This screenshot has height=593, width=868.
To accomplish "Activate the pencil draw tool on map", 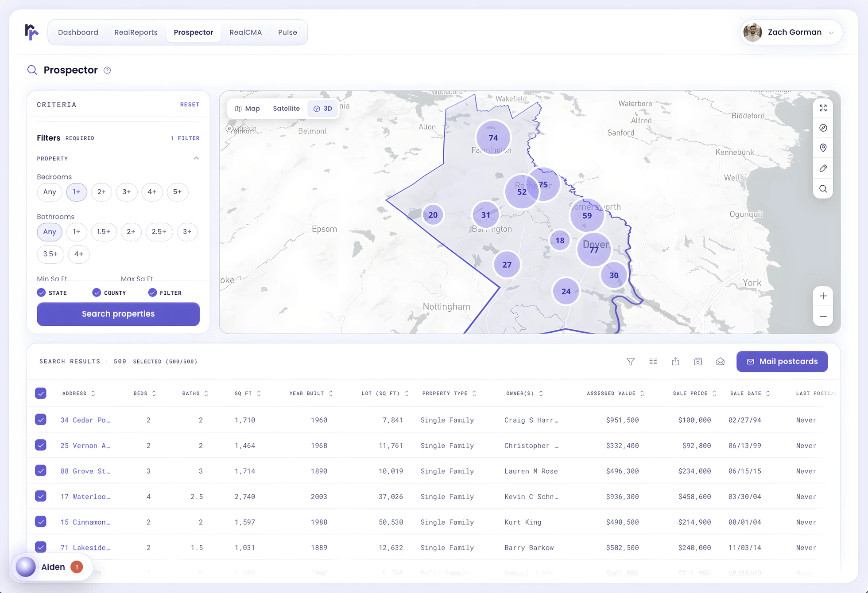I will coord(823,168).
